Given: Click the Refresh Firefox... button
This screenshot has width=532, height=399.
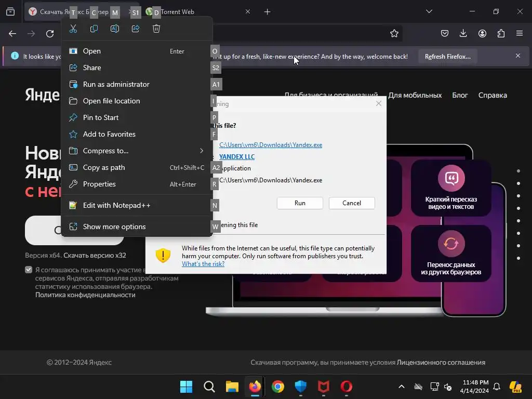Looking at the screenshot, I should click(x=447, y=56).
